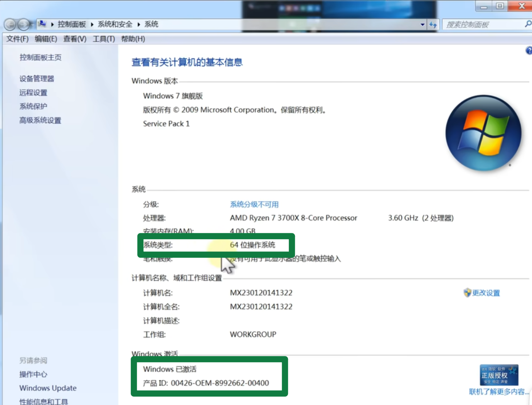Click the 查看有关计算机的基本信息 heading

pyautogui.click(x=187, y=62)
